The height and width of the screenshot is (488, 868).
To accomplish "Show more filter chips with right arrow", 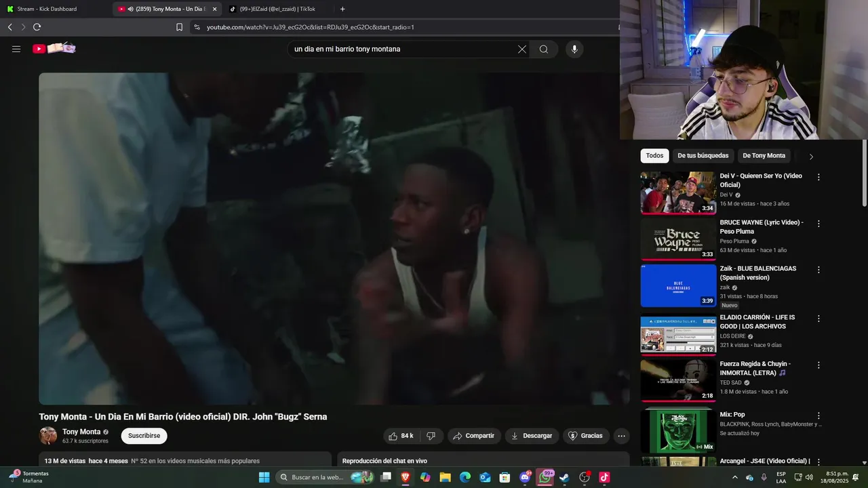I will [811, 157].
